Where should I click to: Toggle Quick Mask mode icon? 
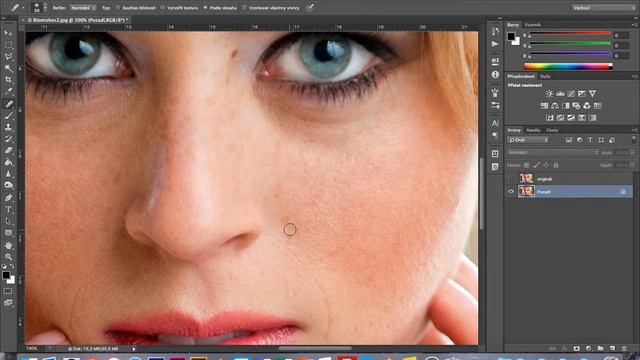coord(8,291)
